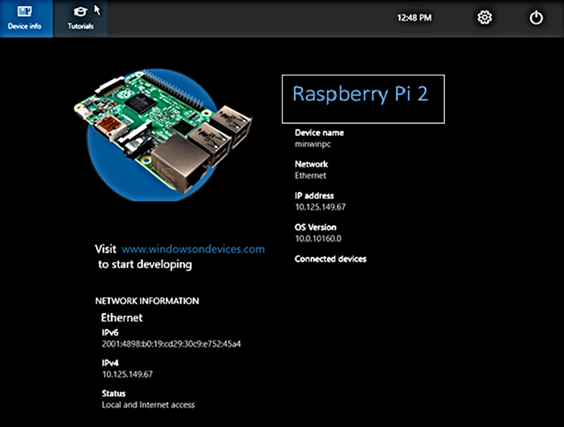Image resolution: width=564 pixels, height=427 pixels.
Task: Click the 12:48 PM clock
Action: [414, 18]
